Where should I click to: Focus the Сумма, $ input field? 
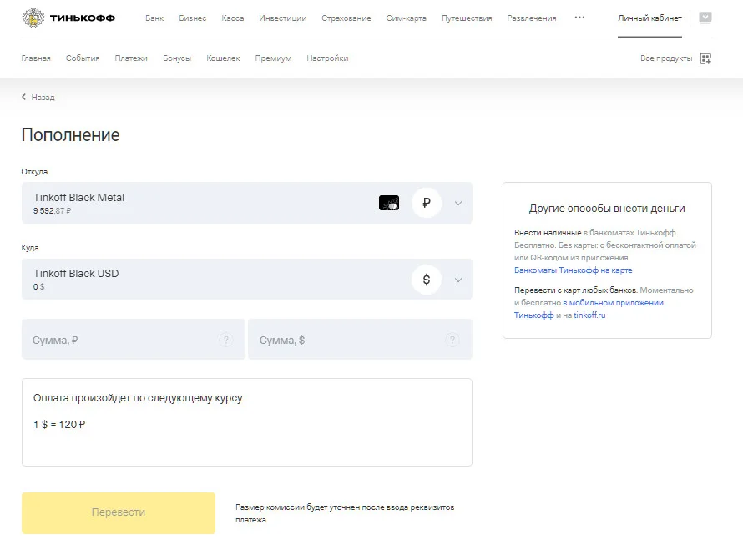tap(360, 340)
